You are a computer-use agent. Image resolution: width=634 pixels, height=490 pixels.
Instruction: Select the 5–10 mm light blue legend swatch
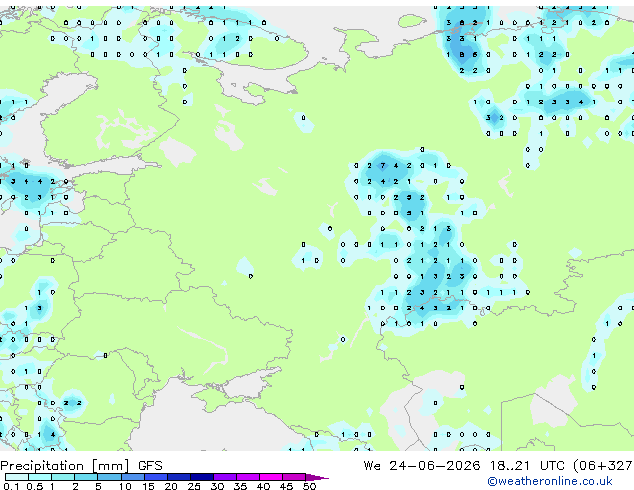point(109,477)
